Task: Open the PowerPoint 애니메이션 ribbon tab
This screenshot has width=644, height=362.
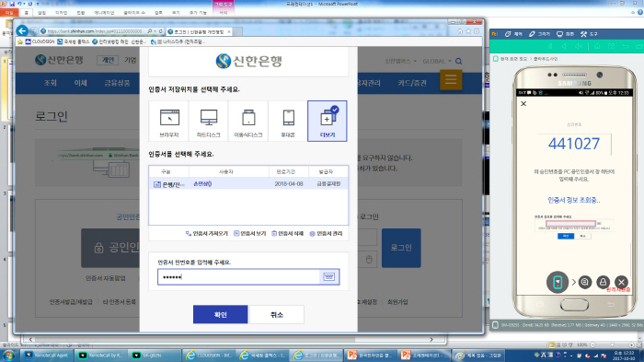Action: tap(103, 13)
